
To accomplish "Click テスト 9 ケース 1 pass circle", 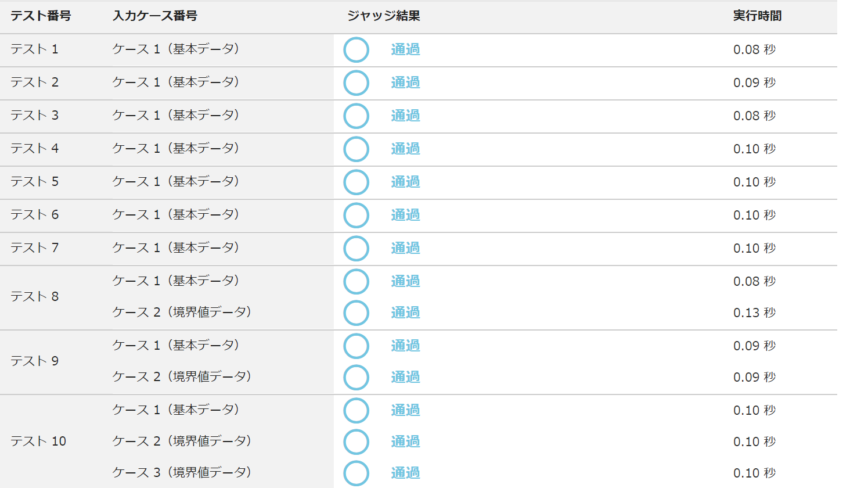I will click(x=356, y=346).
